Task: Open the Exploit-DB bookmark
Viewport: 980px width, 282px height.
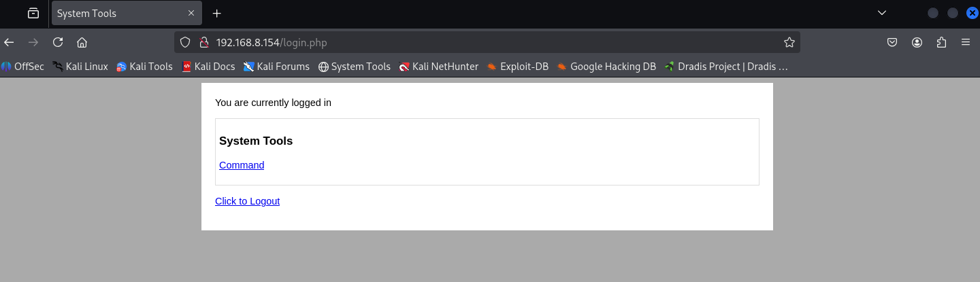Action: 517,67
